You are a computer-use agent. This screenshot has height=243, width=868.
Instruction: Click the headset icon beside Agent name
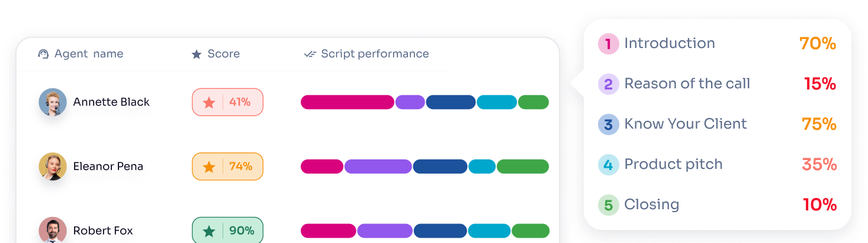[x=43, y=54]
